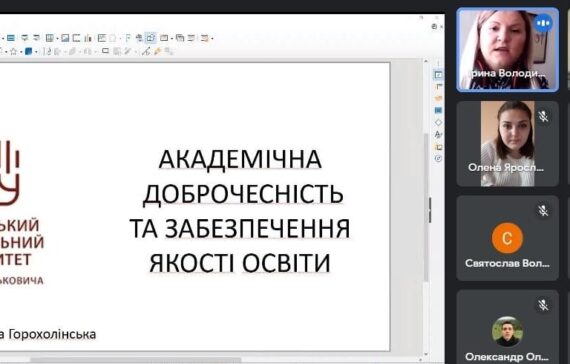Click the vertical scrollbar thumb of slide view
This screenshot has width=570, height=364.
coord(426,207)
